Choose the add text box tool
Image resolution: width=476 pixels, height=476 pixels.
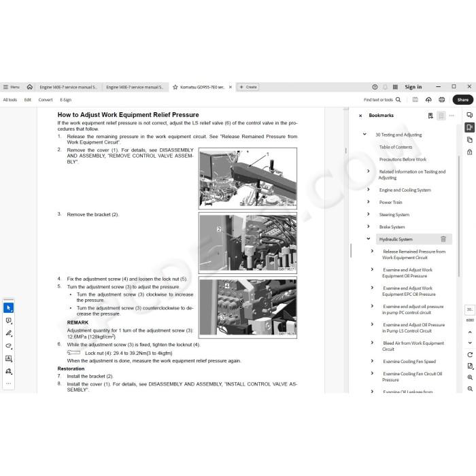(x=8, y=358)
